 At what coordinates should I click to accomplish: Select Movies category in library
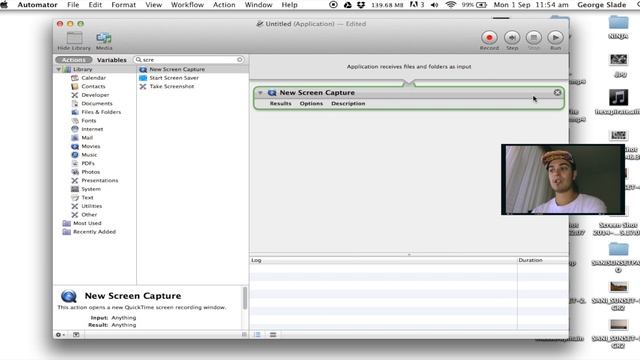click(x=91, y=146)
